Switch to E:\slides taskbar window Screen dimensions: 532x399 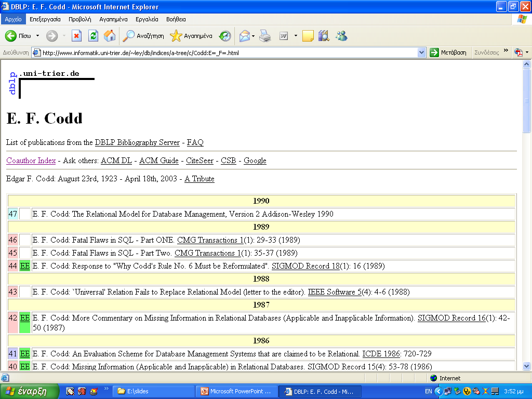154,392
